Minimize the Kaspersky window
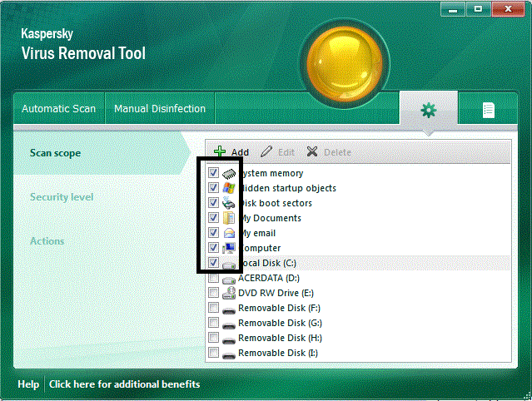The height and width of the screenshot is (401, 532). 453,9
